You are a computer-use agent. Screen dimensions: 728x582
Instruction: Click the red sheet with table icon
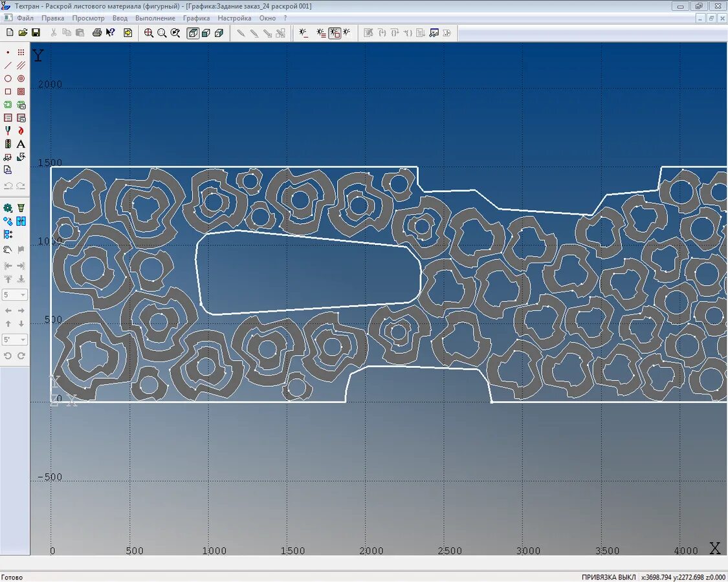point(21,118)
